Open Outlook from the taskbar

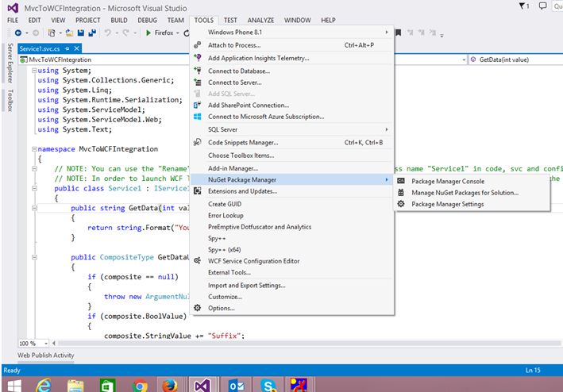(237, 386)
